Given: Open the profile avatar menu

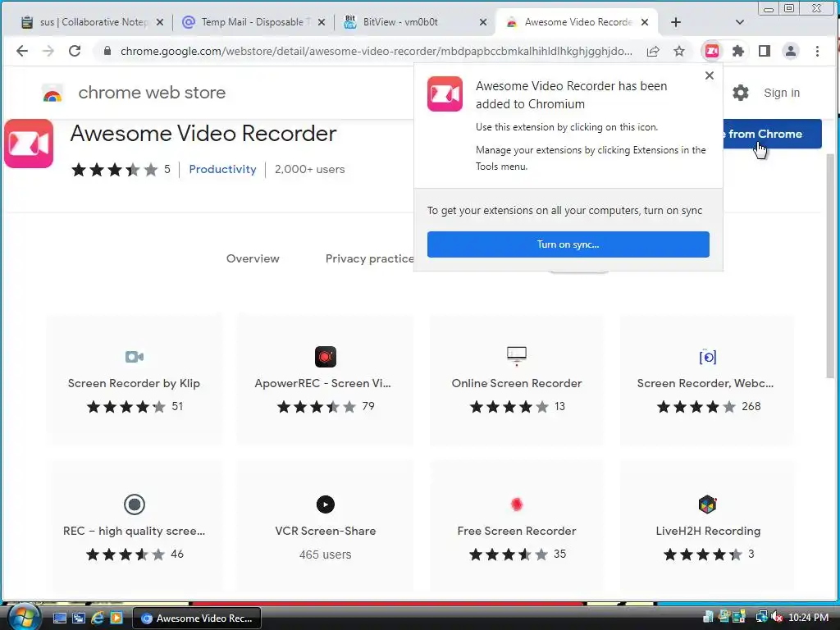Looking at the screenshot, I should click(x=790, y=51).
